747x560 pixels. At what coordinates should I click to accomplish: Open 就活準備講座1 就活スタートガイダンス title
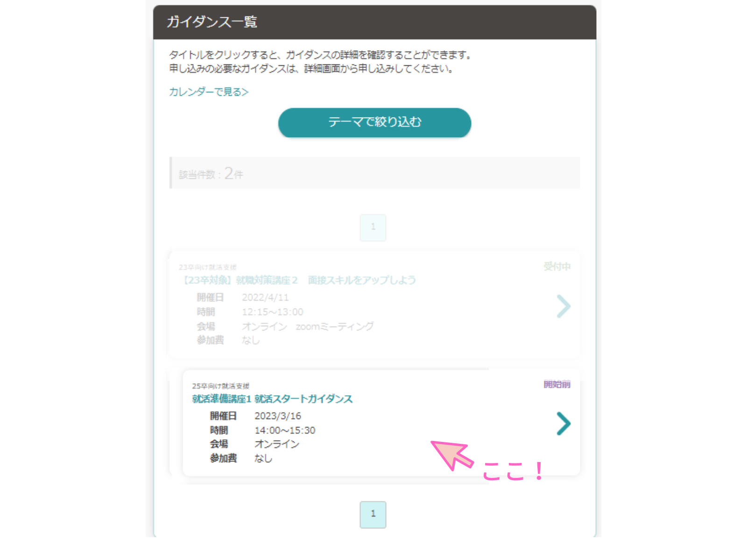coord(272,399)
